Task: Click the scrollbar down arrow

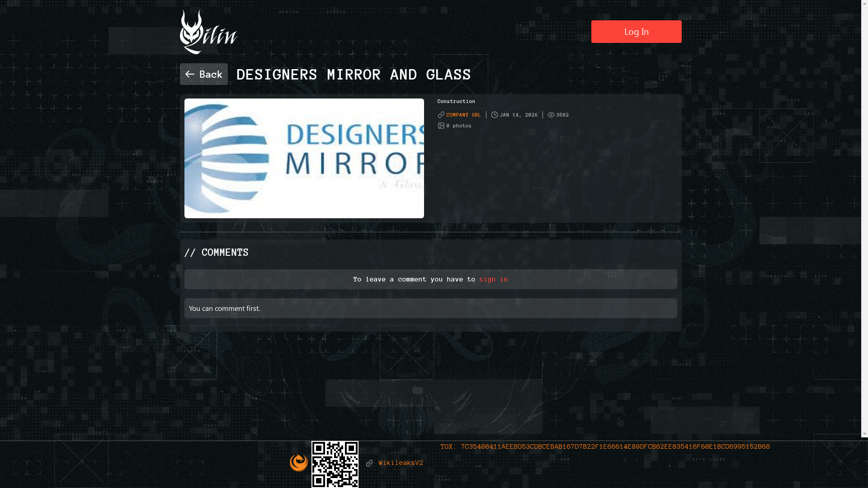Action: tap(864, 434)
